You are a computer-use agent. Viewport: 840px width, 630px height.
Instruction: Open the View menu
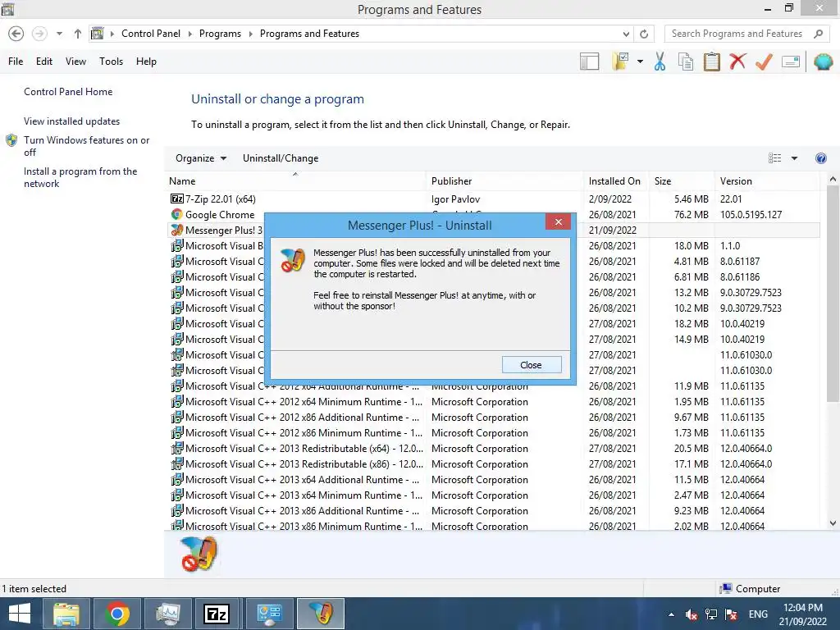tap(75, 62)
